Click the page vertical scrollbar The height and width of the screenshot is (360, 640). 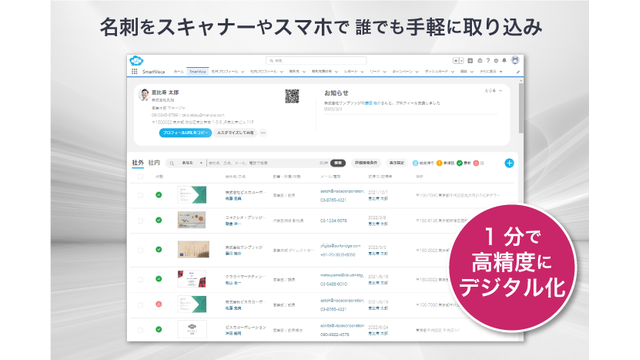click(x=521, y=108)
